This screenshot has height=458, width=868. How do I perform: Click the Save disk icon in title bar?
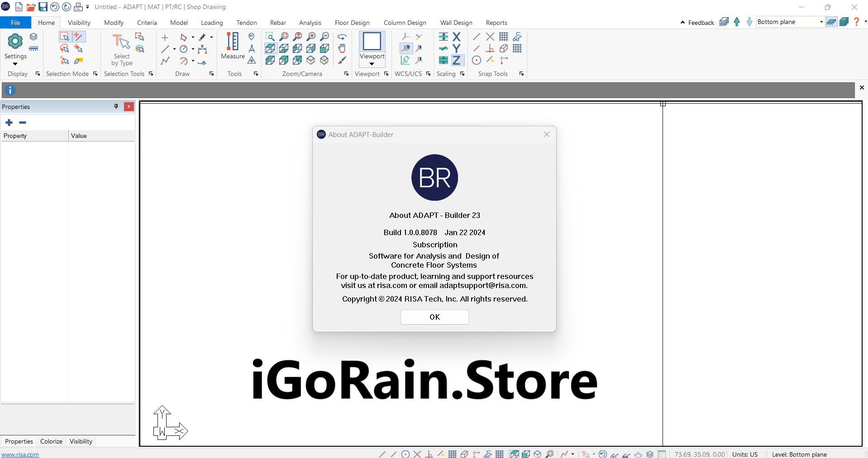43,7
